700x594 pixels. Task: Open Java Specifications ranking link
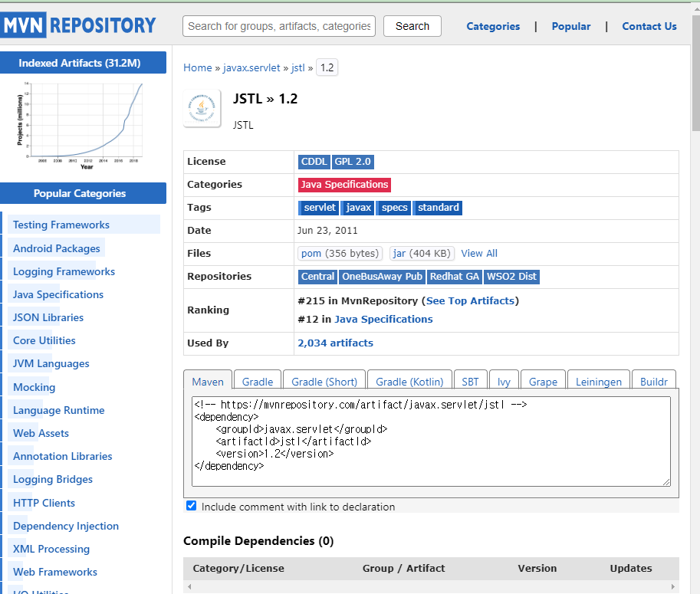click(x=383, y=319)
